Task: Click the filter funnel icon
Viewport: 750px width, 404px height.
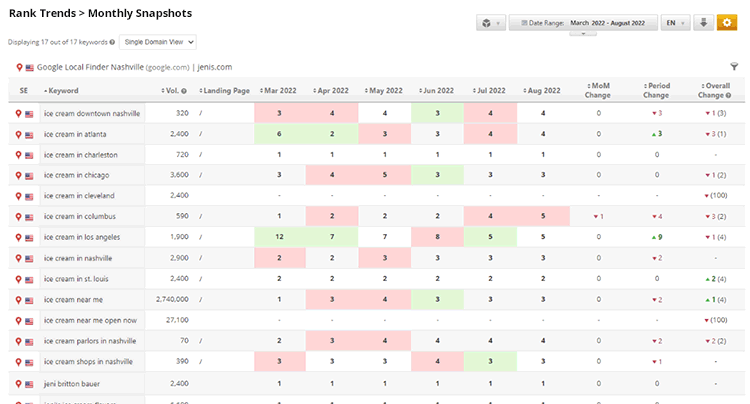Action: (735, 66)
